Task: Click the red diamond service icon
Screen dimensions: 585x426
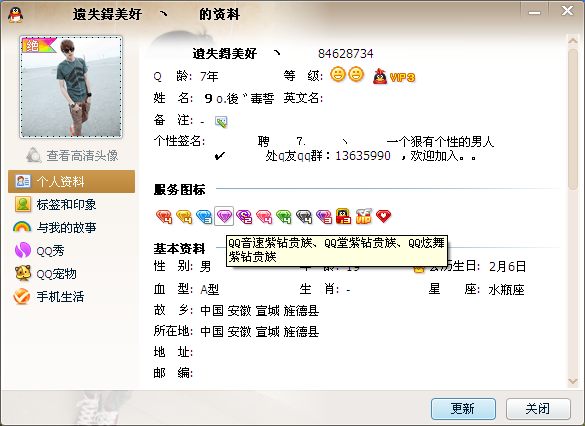Action: coord(164,216)
